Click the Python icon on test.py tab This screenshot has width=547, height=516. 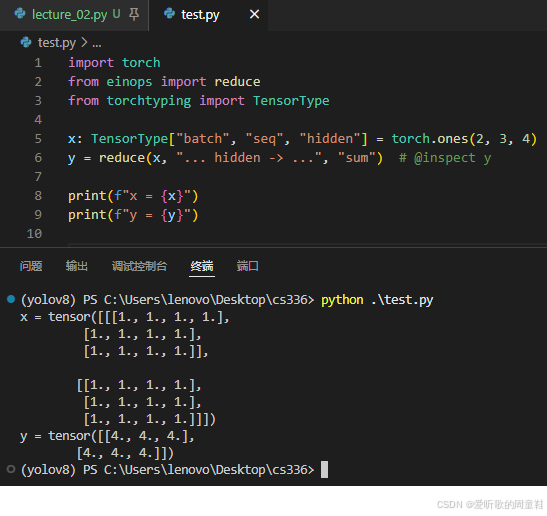170,14
